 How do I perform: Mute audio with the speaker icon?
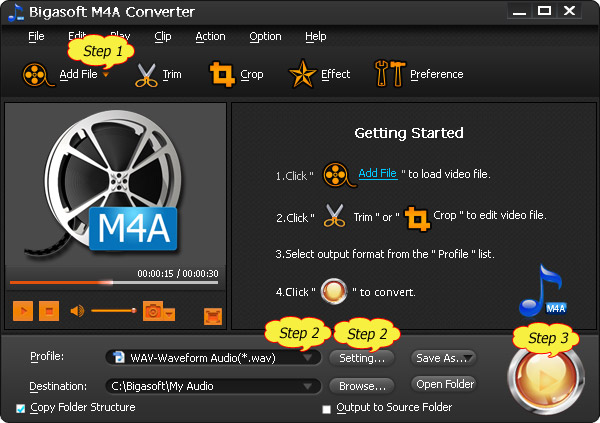click(x=77, y=311)
